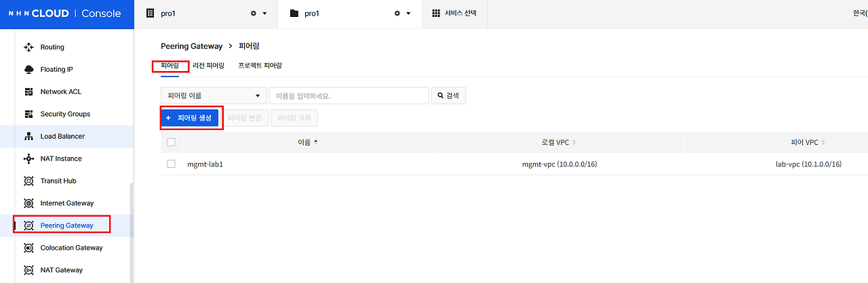
Task: Focus the 이름을 입력하세요 search field
Action: (x=349, y=95)
